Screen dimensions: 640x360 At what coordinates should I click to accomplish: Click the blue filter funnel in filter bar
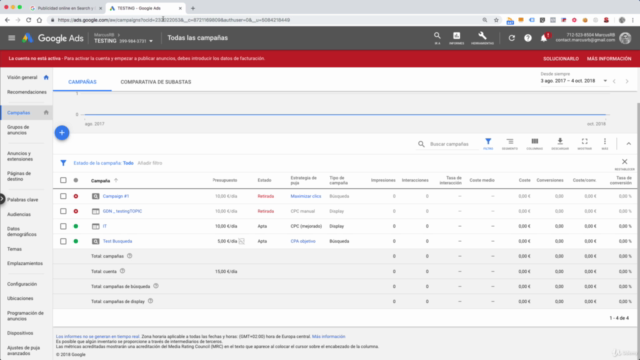pyautogui.click(x=63, y=163)
